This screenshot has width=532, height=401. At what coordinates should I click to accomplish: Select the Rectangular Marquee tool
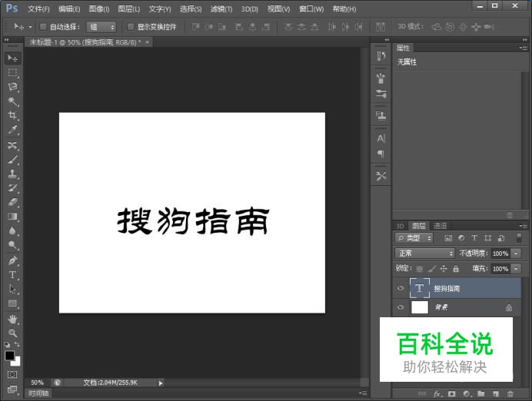click(x=12, y=72)
